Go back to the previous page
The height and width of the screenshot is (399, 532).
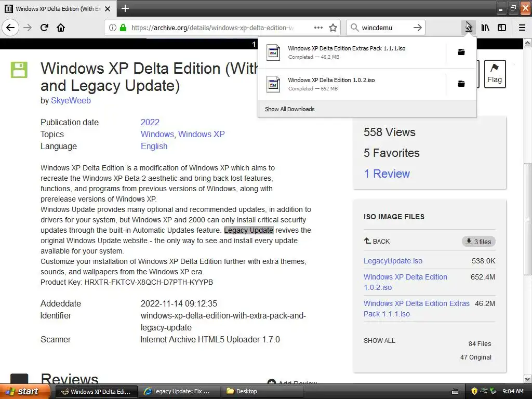click(x=10, y=28)
